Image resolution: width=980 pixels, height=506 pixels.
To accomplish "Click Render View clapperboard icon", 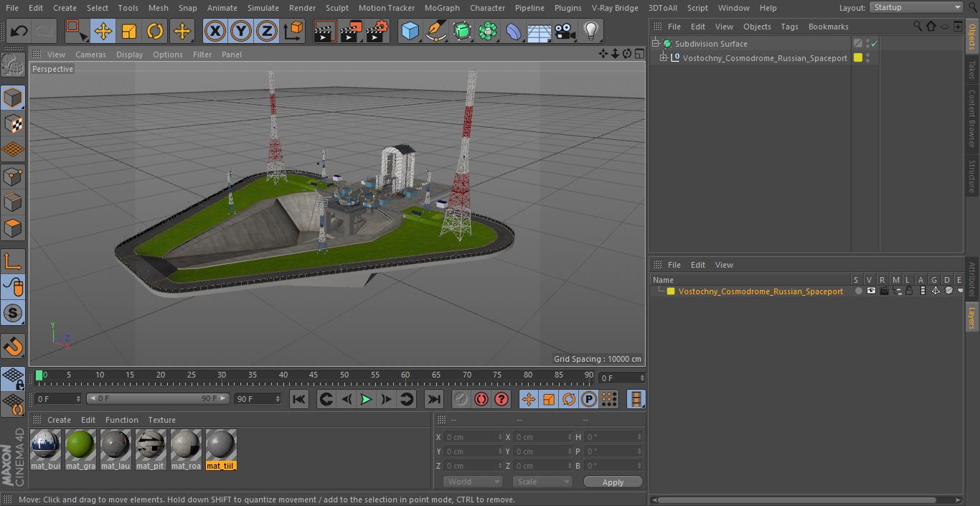I will coord(325,31).
